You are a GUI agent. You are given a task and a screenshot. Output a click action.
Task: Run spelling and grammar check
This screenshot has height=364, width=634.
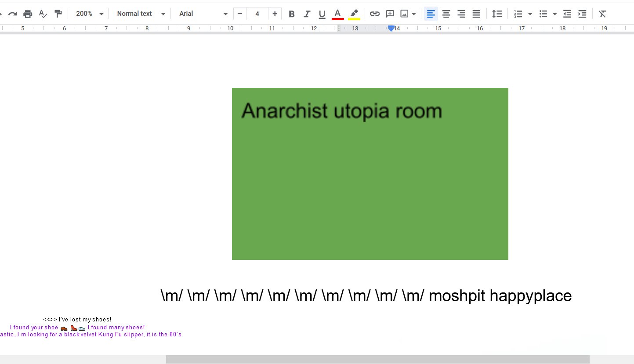click(43, 14)
